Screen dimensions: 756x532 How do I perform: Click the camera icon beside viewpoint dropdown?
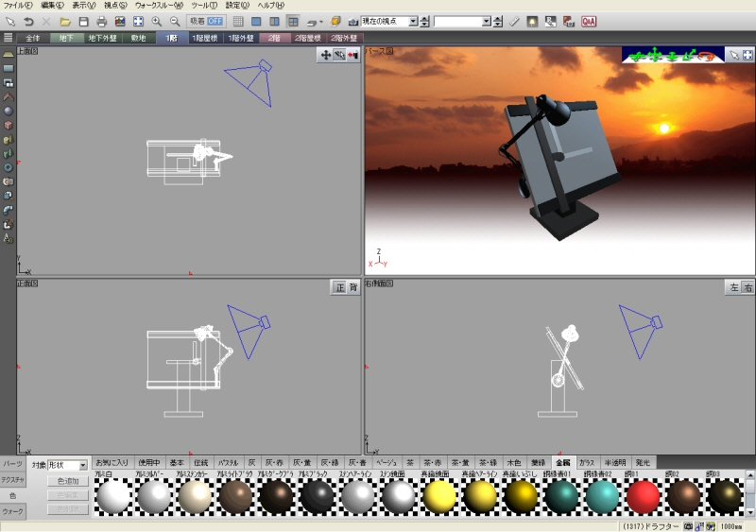click(x=352, y=21)
